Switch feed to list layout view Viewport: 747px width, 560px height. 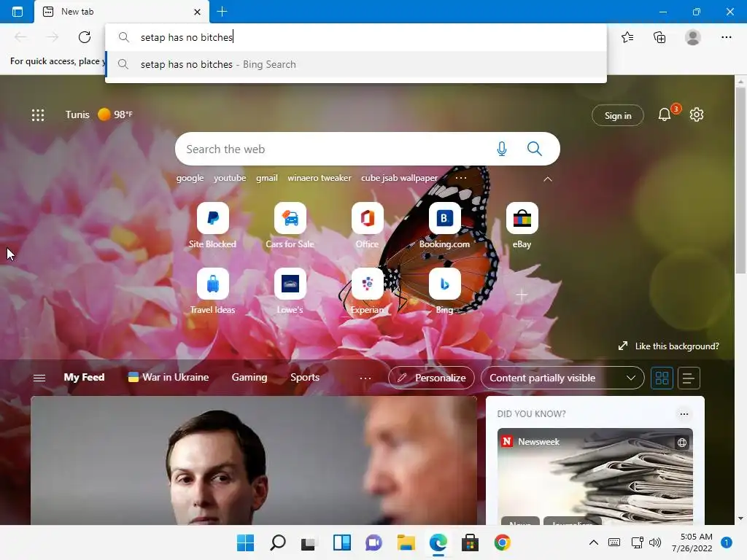[689, 378]
